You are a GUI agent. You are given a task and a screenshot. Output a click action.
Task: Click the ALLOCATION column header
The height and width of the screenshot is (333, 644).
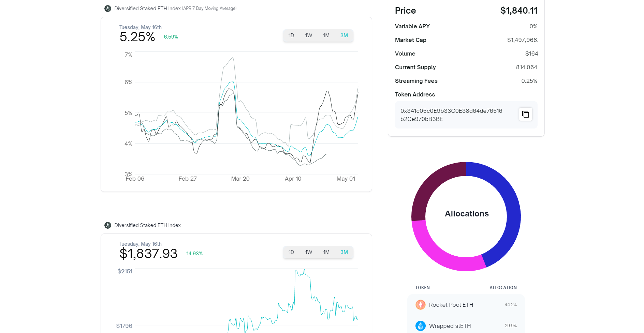tap(503, 288)
